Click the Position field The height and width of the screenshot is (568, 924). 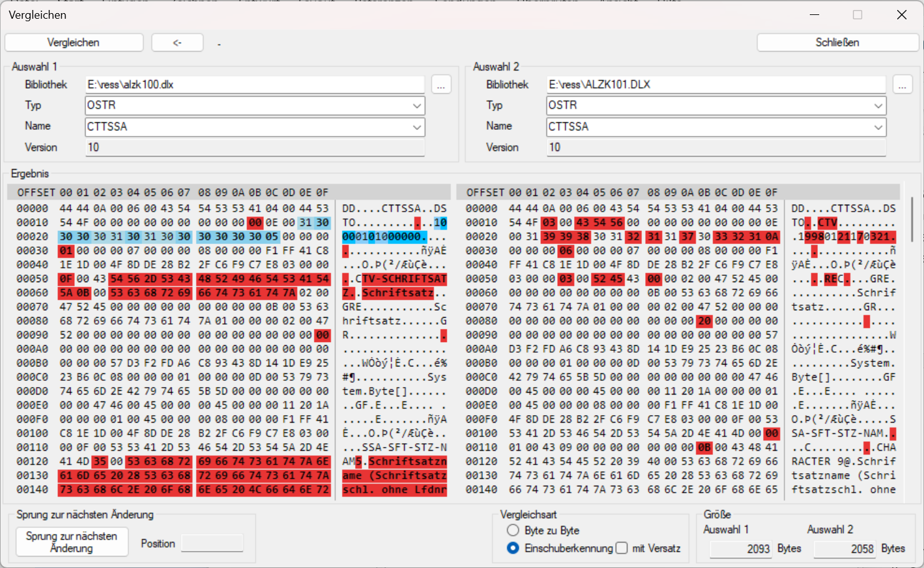pos(212,544)
